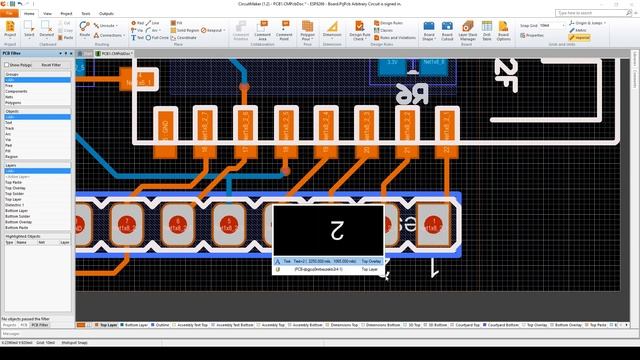Screen dimensions: 640x360
Task: Toggle the Show Polygon checkbox
Action: point(6,65)
